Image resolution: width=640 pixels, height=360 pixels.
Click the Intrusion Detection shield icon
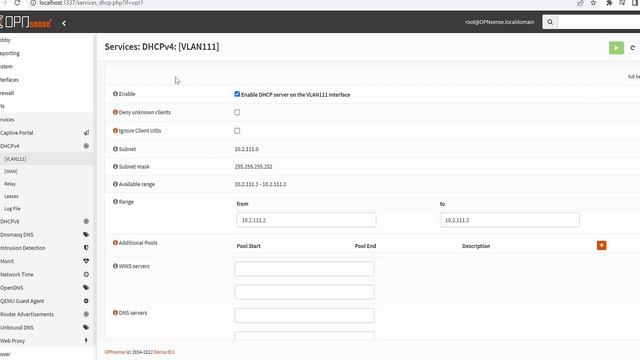coord(86,248)
